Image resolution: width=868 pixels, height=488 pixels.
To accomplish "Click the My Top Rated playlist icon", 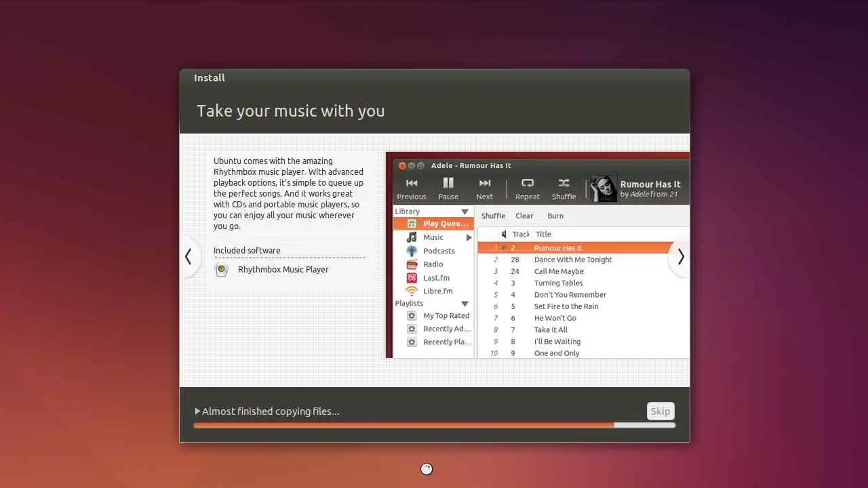I will click(x=412, y=316).
